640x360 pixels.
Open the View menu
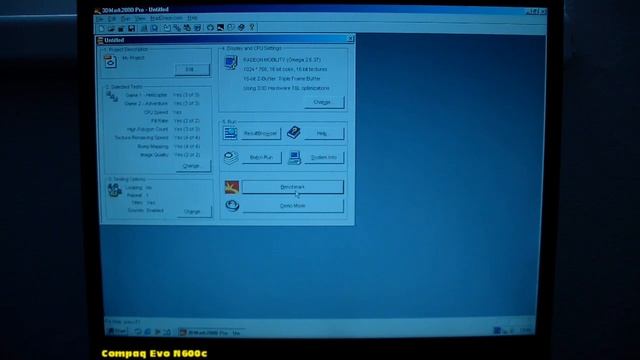coord(140,19)
